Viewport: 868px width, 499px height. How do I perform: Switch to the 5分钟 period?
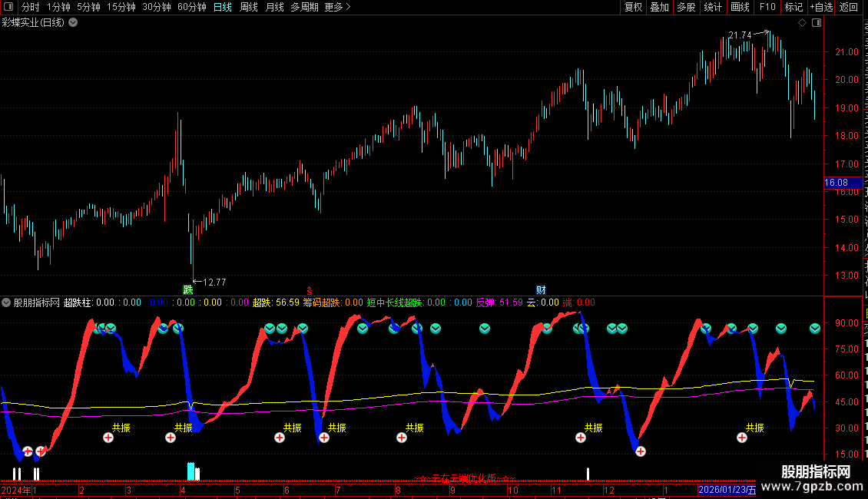pos(88,7)
